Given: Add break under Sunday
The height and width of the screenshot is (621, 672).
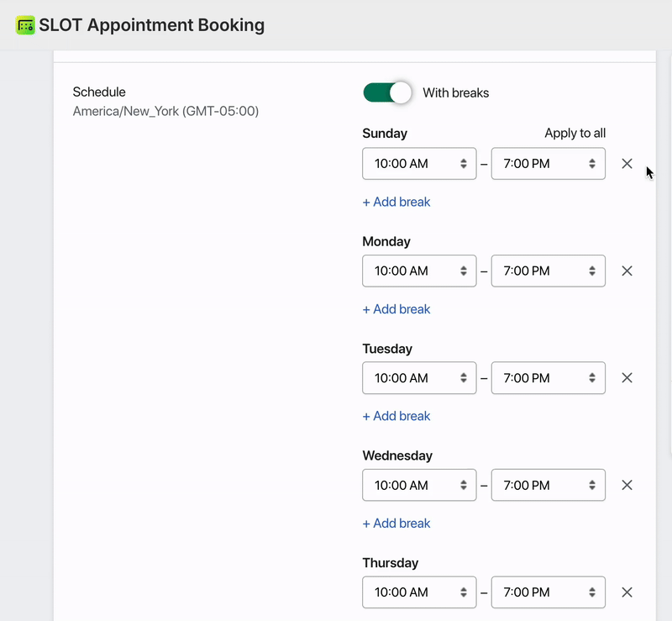Looking at the screenshot, I should coord(396,202).
